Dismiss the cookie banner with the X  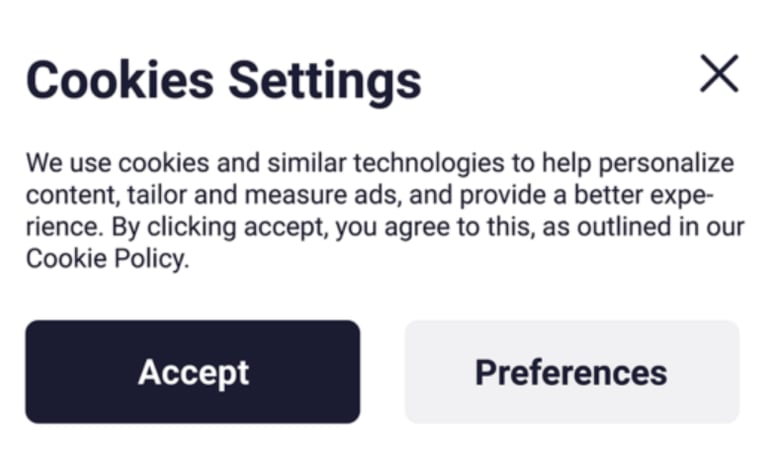pyautogui.click(x=719, y=74)
